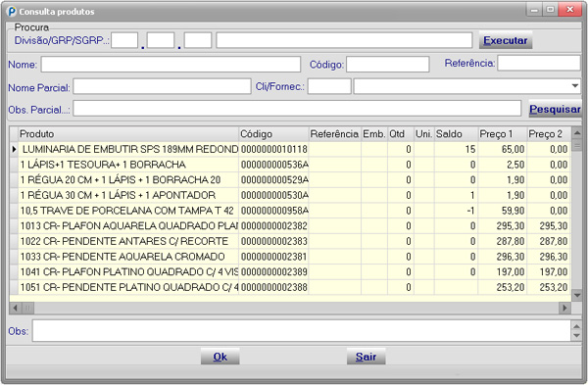Focus the Referência search field
This screenshot has height=385, width=588.
(x=539, y=63)
